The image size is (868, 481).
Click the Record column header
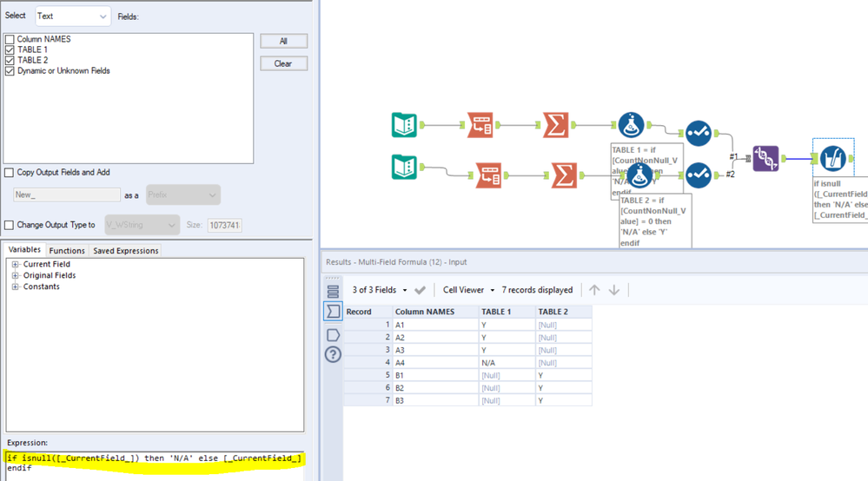tap(368, 312)
